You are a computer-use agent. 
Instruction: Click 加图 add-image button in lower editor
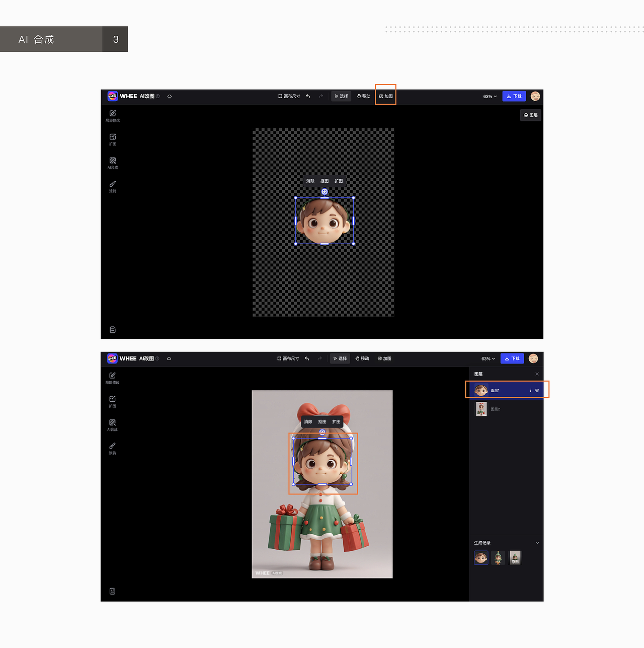[x=384, y=358]
